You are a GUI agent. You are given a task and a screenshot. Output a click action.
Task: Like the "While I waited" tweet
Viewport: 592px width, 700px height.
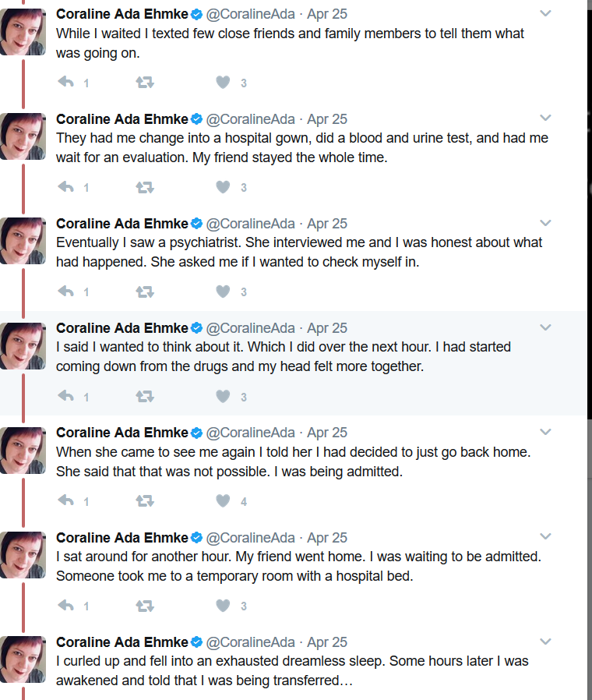point(223,82)
